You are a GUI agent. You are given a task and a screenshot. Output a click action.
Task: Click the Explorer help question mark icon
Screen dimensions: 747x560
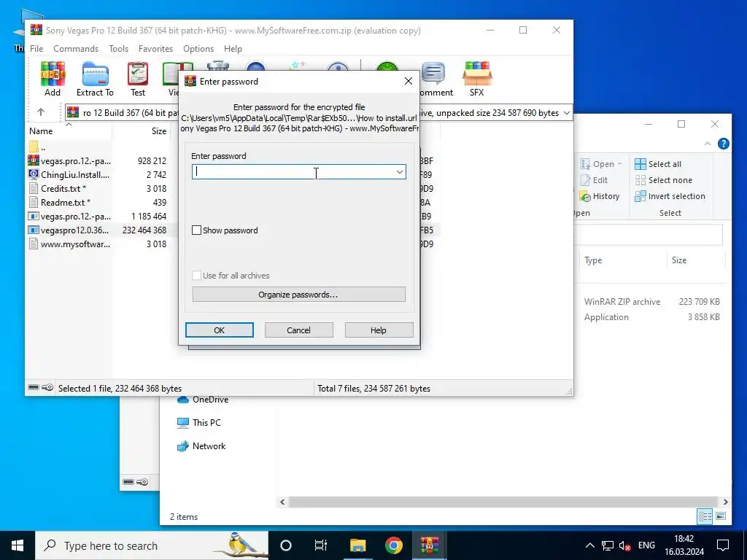click(723, 144)
